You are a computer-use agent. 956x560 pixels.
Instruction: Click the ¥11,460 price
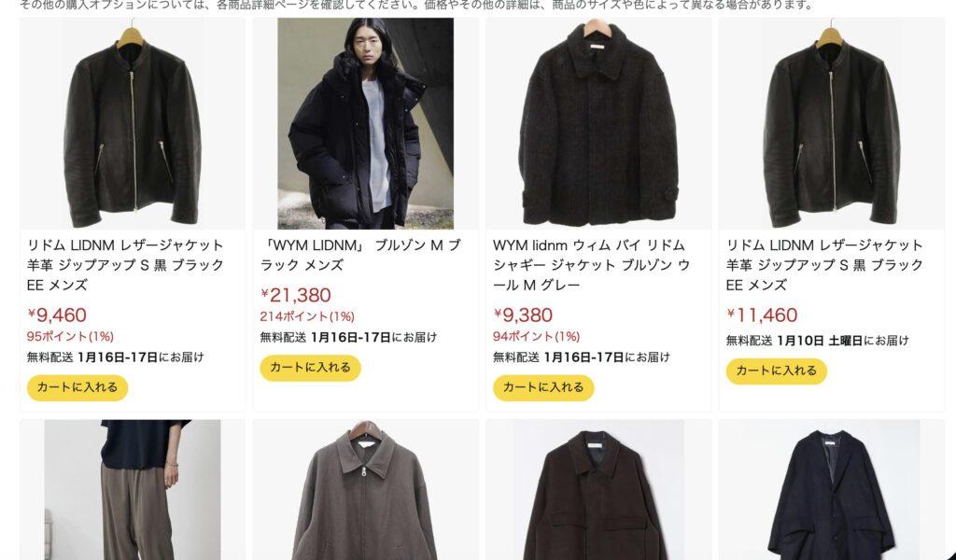point(762,315)
